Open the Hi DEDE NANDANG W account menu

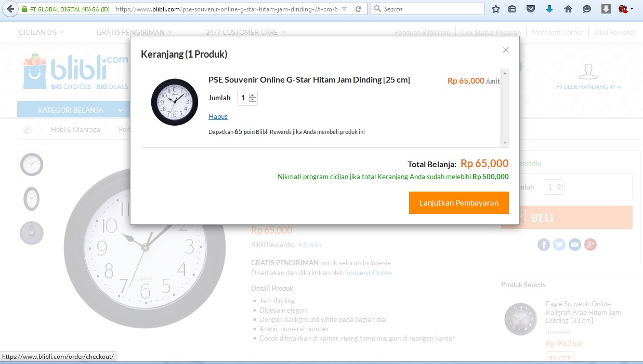tap(589, 87)
